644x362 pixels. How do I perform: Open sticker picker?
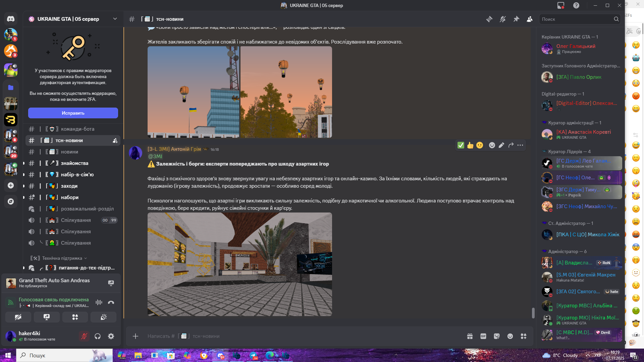[497, 336]
